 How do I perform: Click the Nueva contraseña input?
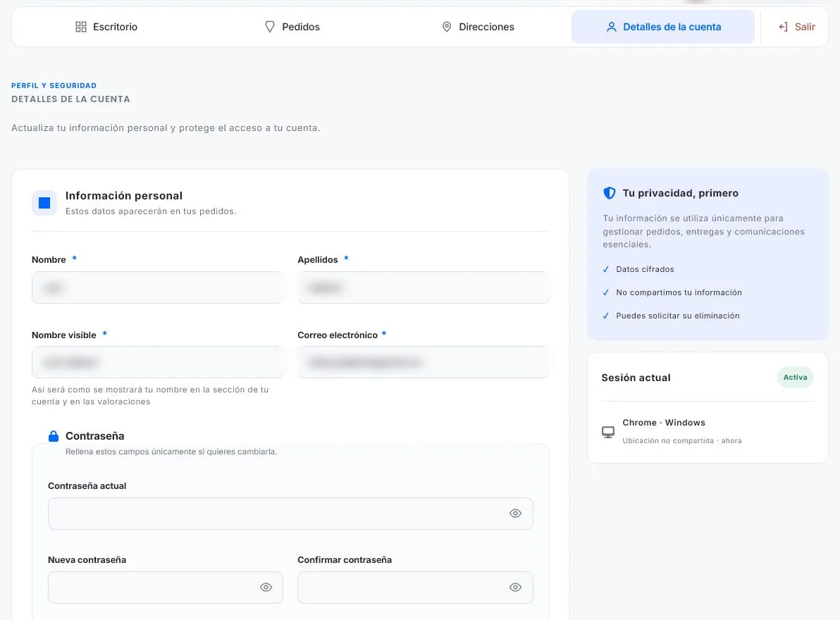click(x=166, y=588)
